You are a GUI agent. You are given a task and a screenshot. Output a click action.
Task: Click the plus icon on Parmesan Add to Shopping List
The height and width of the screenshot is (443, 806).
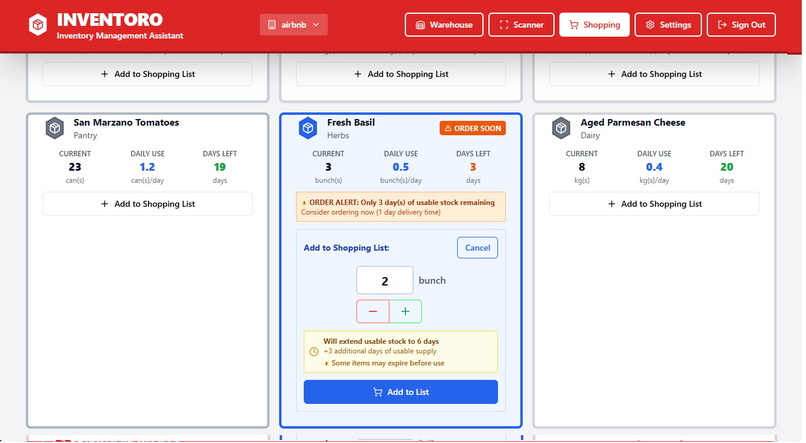point(611,204)
